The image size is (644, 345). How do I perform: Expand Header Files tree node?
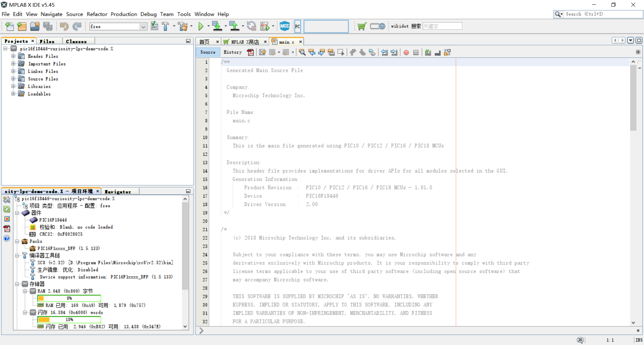pos(13,56)
